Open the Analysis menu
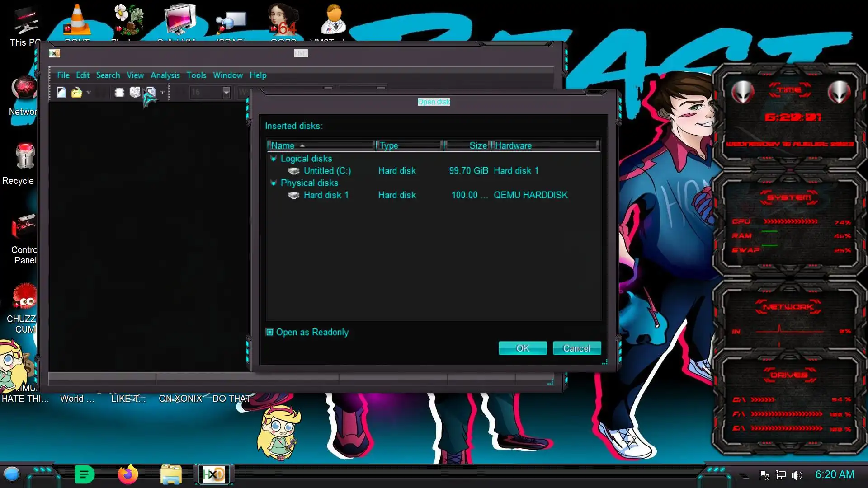Viewport: 868px width, 488px height. click(x=165, y=75)
